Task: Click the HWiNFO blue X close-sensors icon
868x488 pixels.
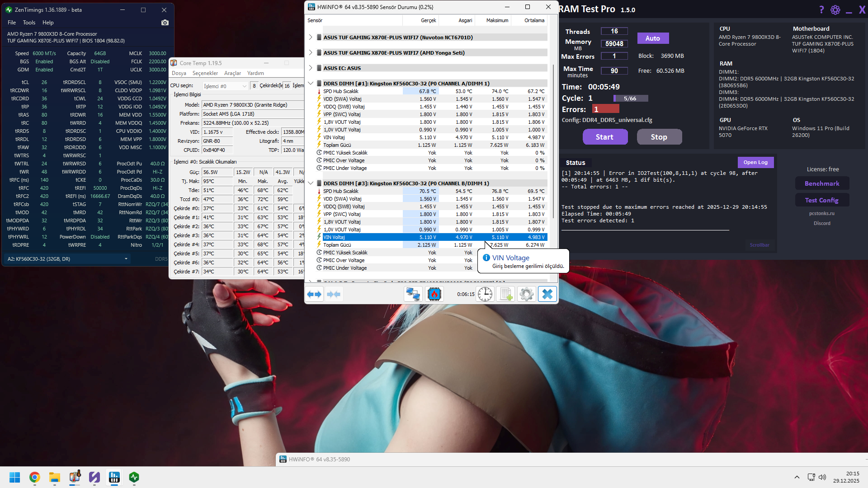Action: click(x=547, y=294)
